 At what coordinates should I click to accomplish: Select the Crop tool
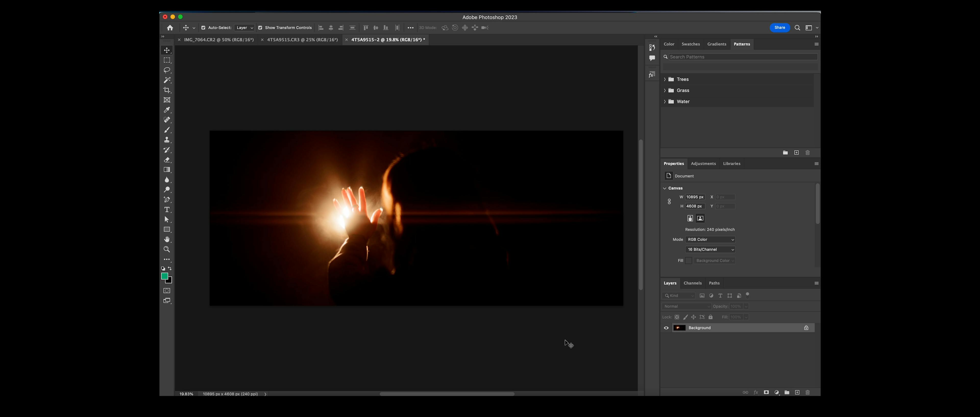[167, 90]
